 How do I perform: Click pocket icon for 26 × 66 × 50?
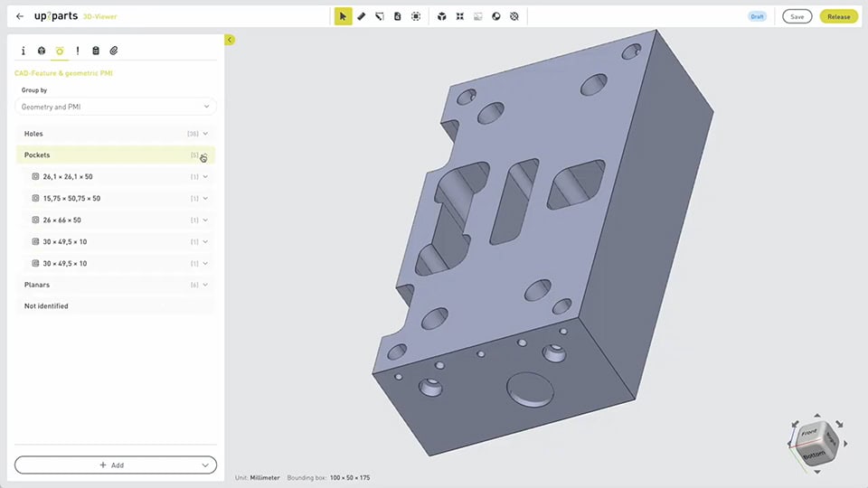click(35, 220)
